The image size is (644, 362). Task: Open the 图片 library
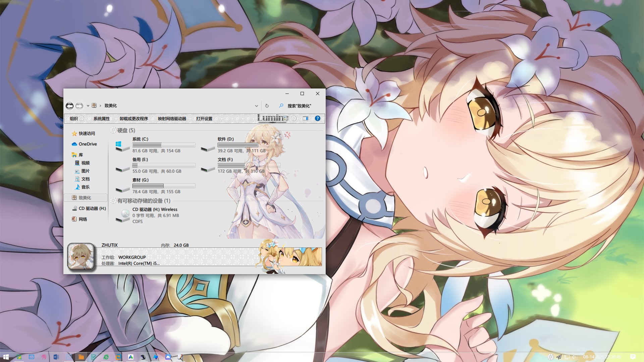click(82, 171)
